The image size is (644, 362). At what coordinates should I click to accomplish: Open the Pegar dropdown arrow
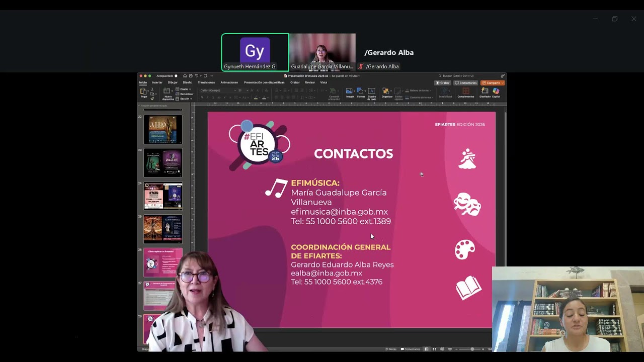point(148,91)
